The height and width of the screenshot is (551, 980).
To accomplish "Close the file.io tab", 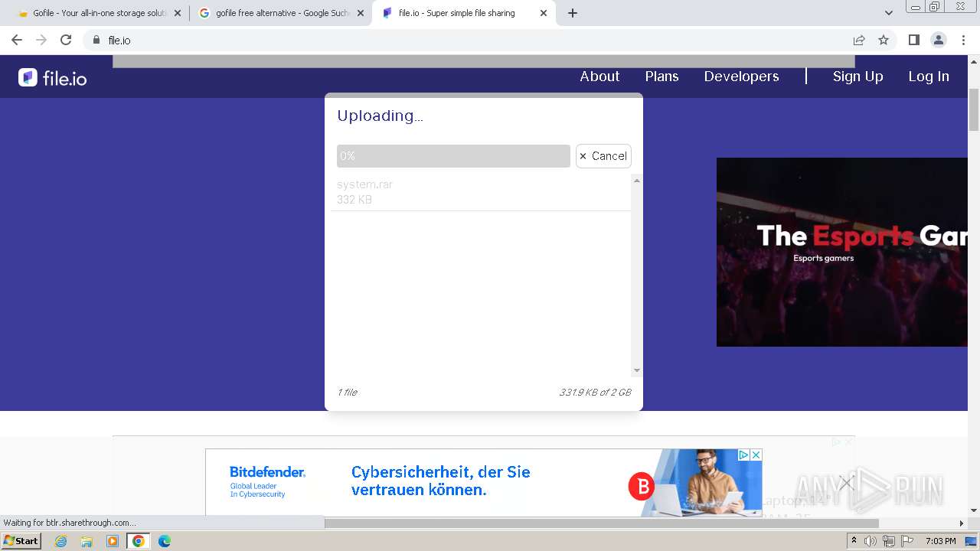I will [544, 13].
